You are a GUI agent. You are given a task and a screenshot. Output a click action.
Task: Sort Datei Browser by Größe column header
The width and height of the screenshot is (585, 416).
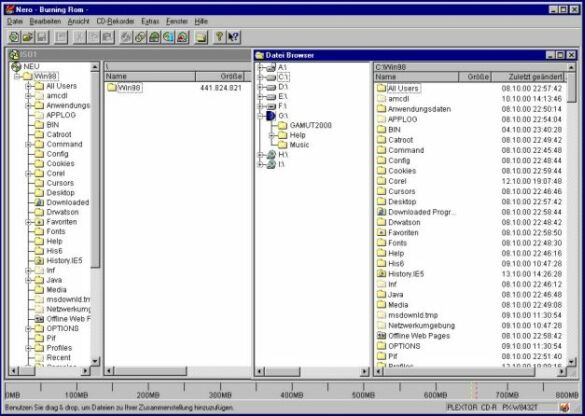tap(475, 77)
